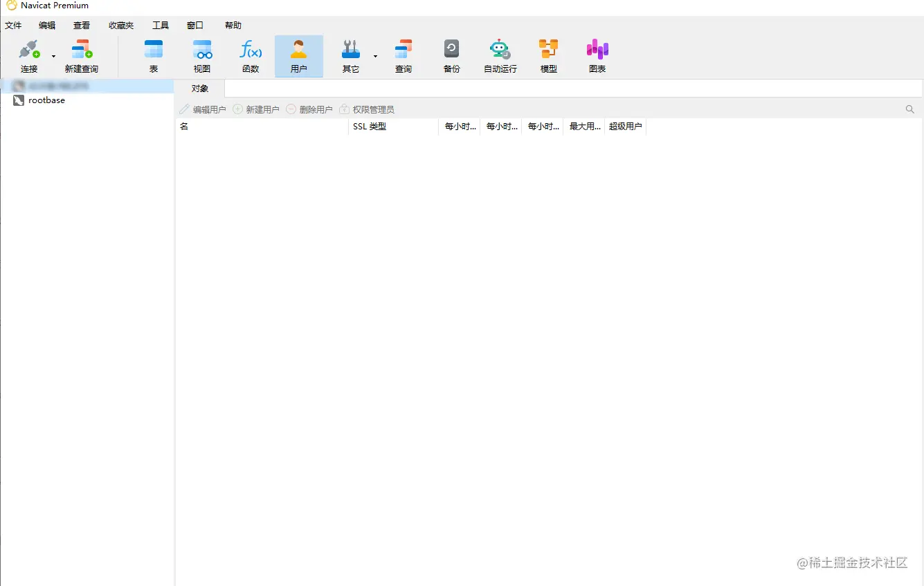Image resolution: width=924 pixels, height=586 pixels.
Task: Open the 工具 (Tools) menu
Action: pyautogui.click(x=161, y=26)
